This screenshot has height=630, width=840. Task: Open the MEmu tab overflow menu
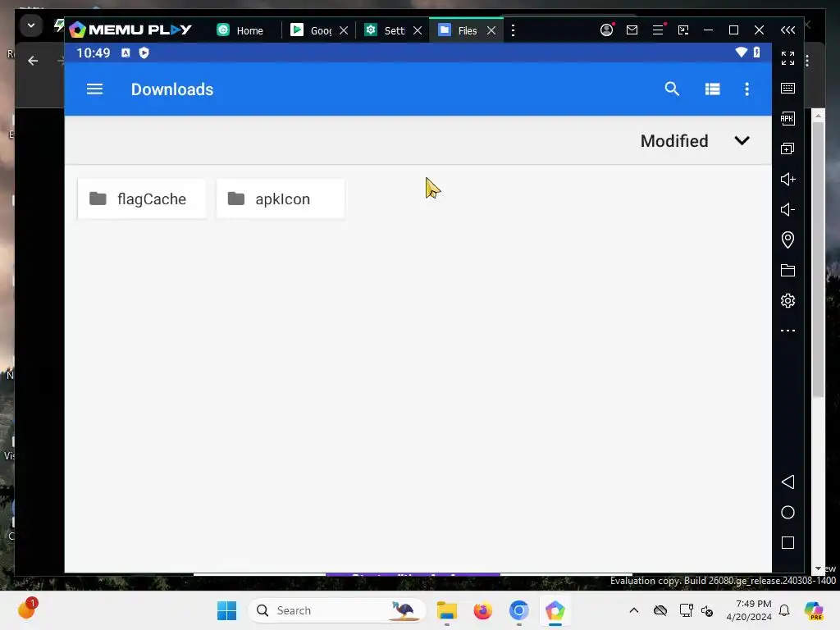tap(514, 30)
